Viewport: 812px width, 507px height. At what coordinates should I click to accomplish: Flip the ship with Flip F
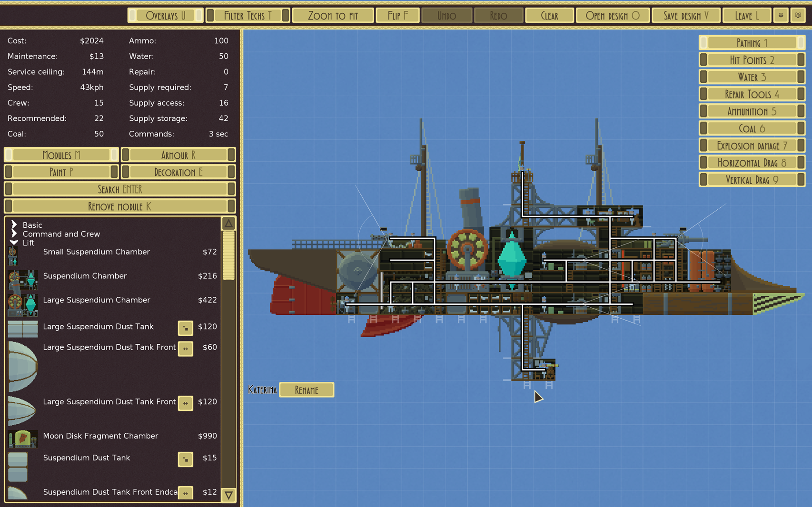[x=397, y=15]
